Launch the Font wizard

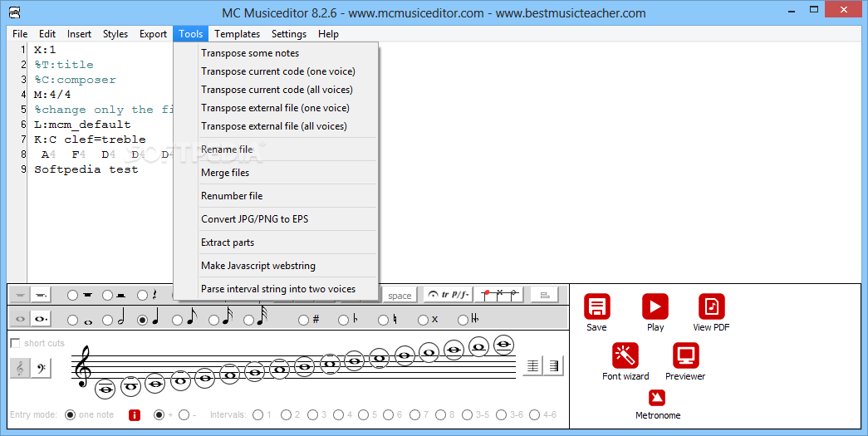pos(625,355)
